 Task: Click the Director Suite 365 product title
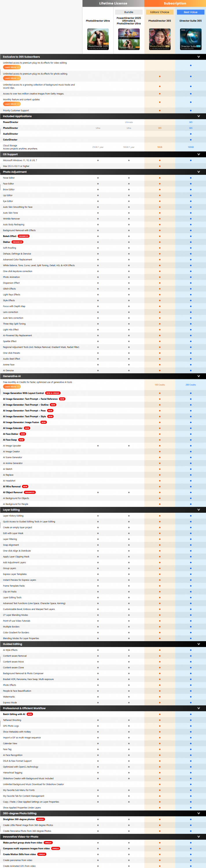point(190,21)
